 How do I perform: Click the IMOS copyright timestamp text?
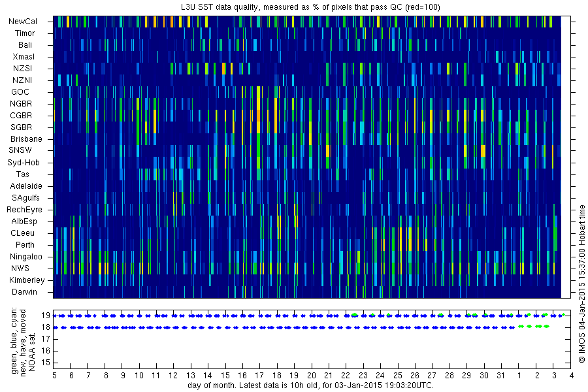582,284
